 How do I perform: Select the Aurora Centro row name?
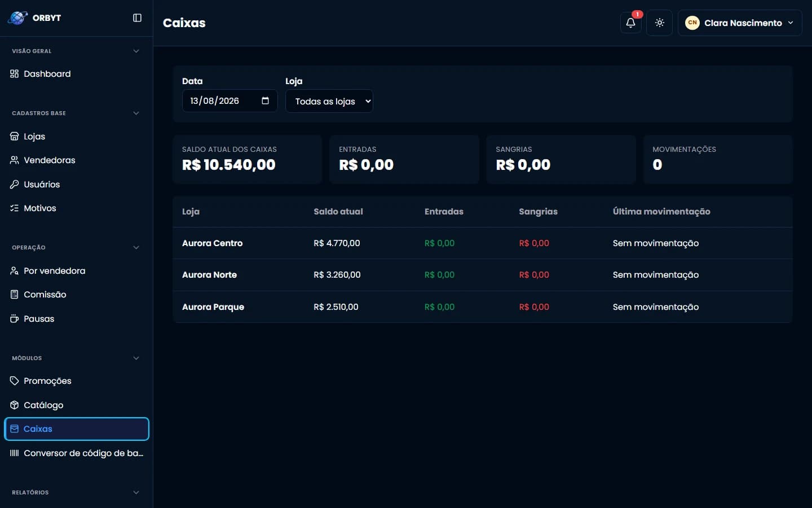click(213, 243)
